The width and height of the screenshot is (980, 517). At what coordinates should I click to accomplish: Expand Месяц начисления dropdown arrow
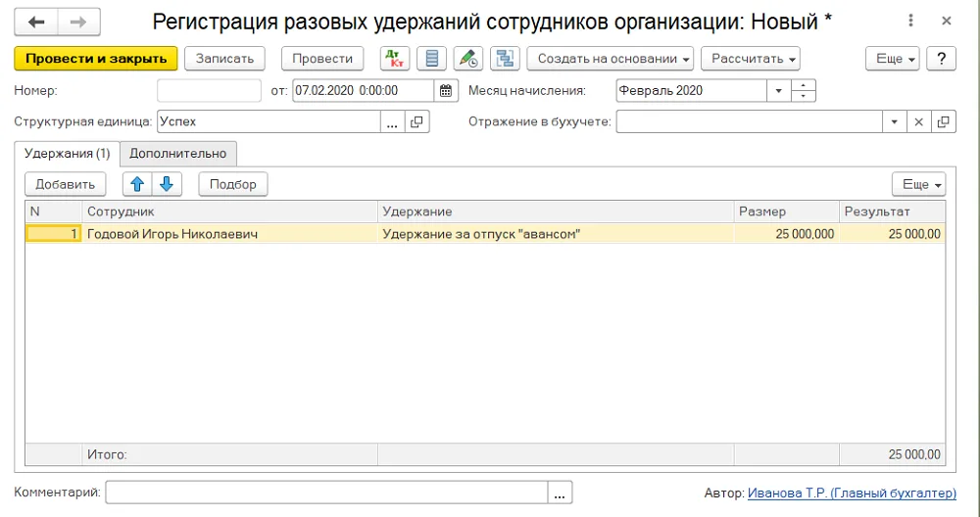point(779,90)
